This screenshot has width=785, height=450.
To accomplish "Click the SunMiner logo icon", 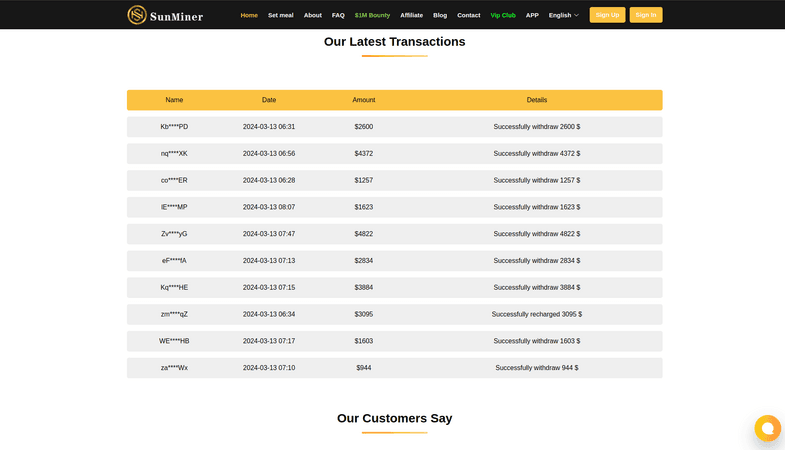I will tap(137, 15).
